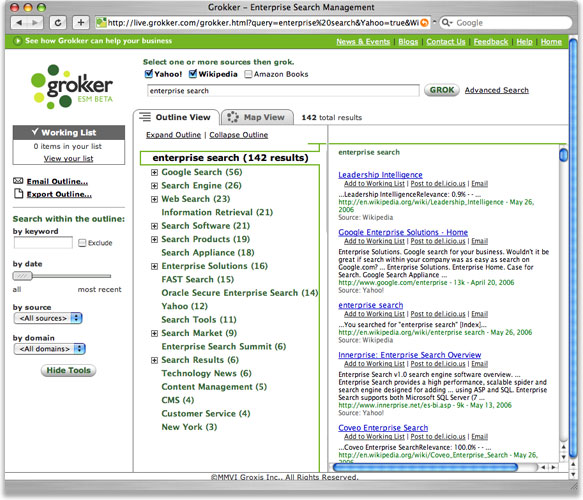Click the plus add-bookmark toolbar button
Viewport: 583px width, 500px height.
pyautogui.click(x=81, y=23)
